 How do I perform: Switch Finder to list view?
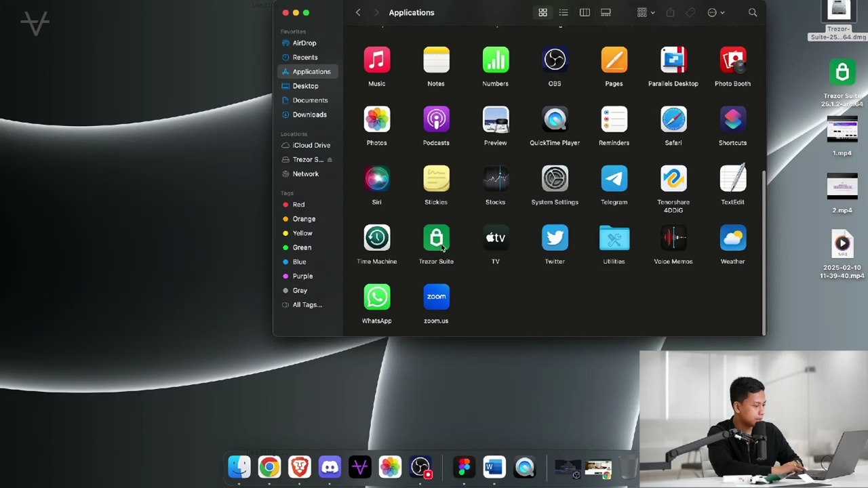click(564, 12)
